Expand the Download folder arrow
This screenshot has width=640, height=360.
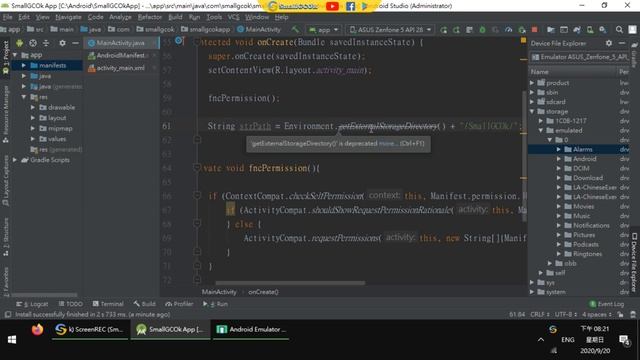click(x=559, y=178)
